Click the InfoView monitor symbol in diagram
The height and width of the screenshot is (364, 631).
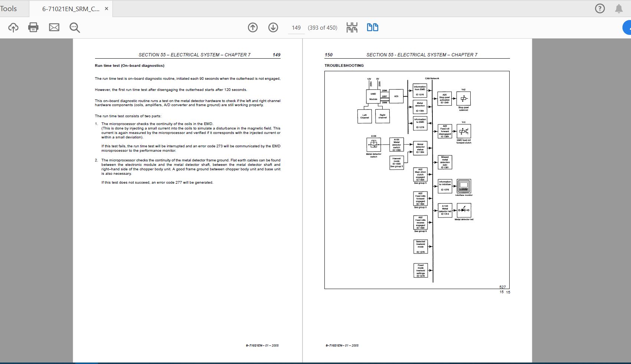point(464,186)
